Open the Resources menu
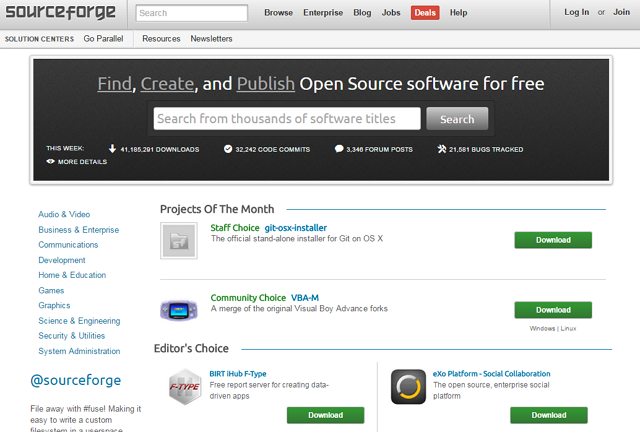 [161, 39]
